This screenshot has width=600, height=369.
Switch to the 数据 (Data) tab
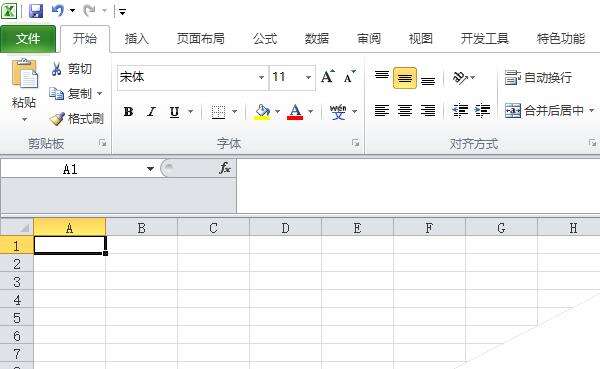(x=317, y=39)
